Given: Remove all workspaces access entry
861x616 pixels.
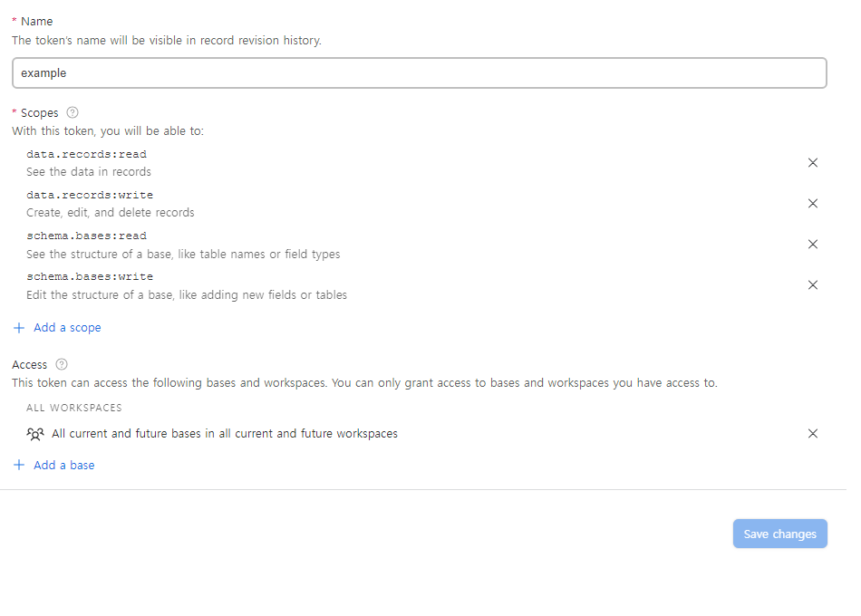Looking at the screenshot, I should 813,434.
